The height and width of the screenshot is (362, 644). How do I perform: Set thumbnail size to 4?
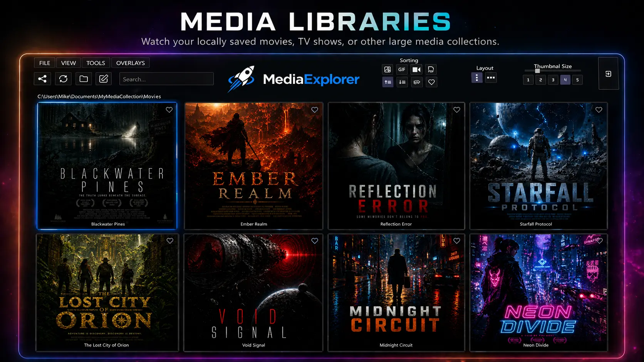pos(565,80)
